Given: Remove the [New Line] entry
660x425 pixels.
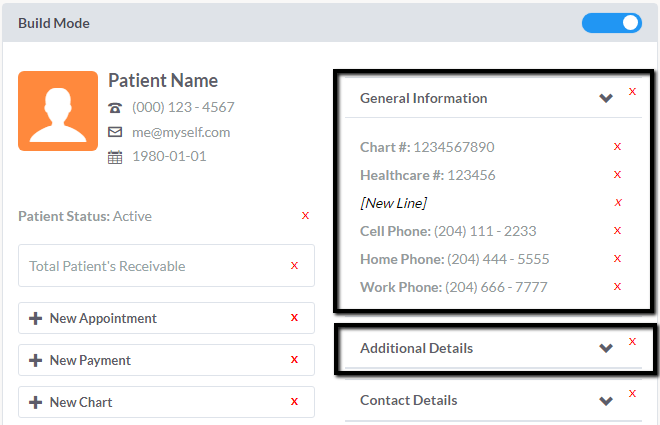Looking at the screenshot, I should (x=618, y=202).
